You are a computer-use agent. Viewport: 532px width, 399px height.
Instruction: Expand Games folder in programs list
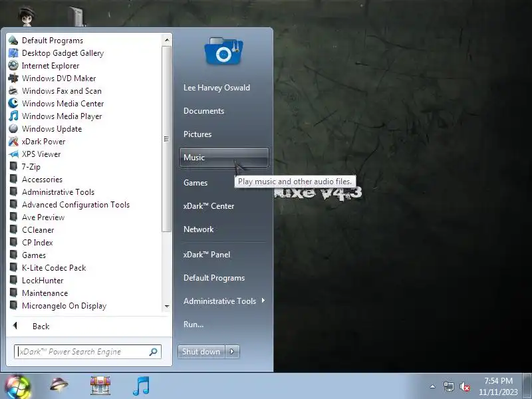coord(27,255)
